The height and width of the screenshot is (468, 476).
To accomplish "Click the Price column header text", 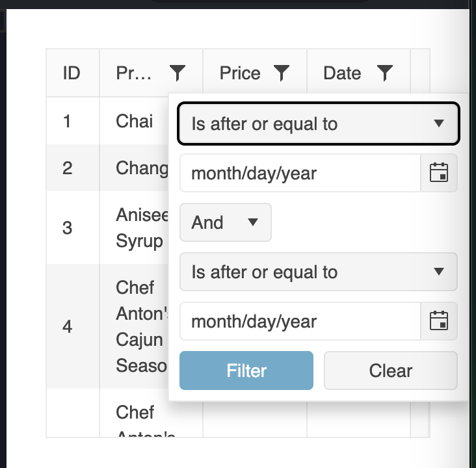I will point(240,73).
